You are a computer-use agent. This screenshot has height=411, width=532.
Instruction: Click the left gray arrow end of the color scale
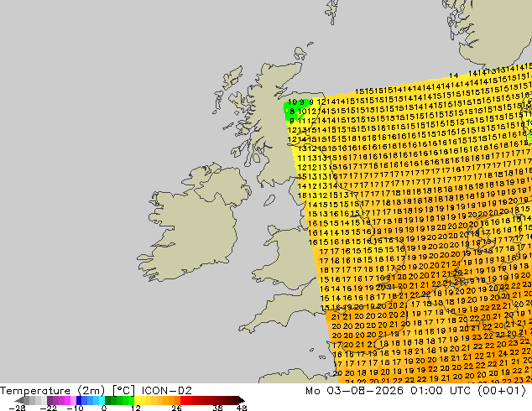click(18, 400)
